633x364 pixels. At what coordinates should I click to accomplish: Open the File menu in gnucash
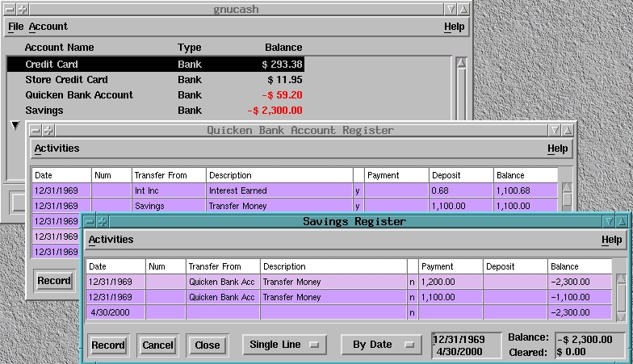(x=15, y=27)
